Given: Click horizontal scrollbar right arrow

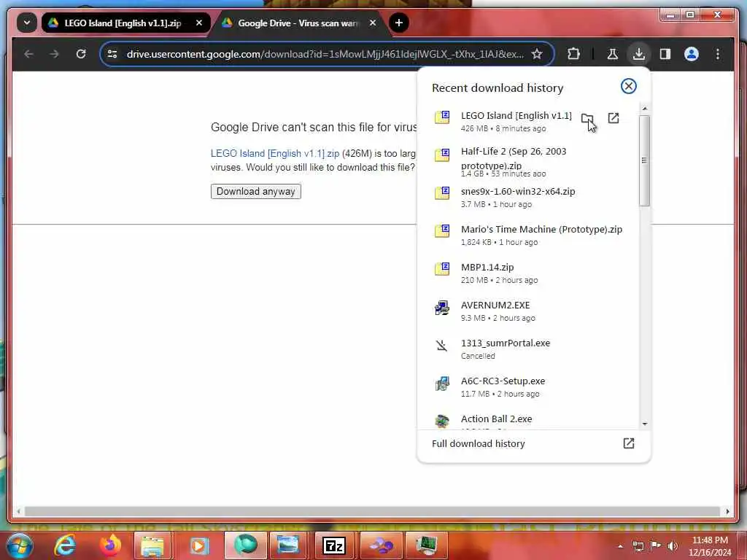Looking at the screenshot, I should pos(727,511).
